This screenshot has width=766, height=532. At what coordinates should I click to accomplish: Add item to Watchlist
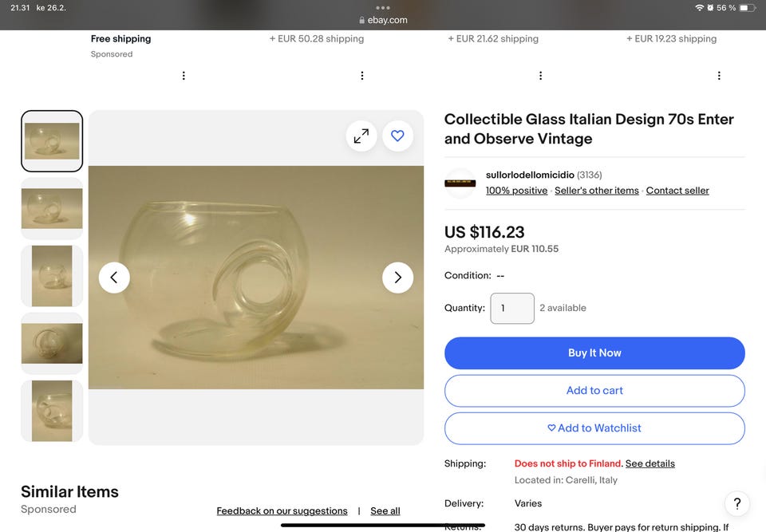[594, 428]
